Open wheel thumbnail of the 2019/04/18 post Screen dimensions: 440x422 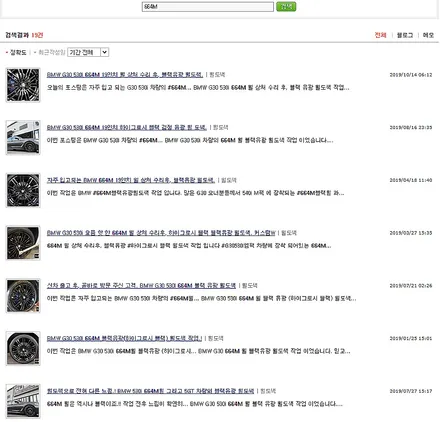click(x=23, y=190)
